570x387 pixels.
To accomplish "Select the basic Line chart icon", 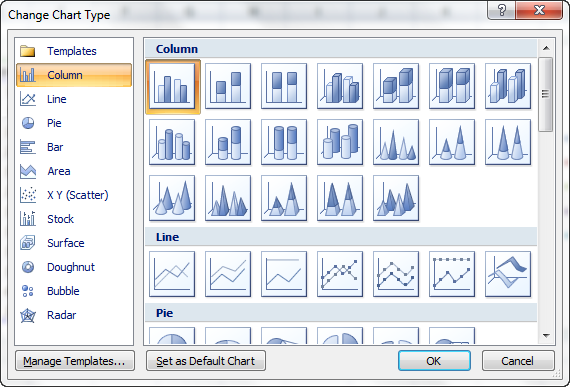I will coord(172,274).
